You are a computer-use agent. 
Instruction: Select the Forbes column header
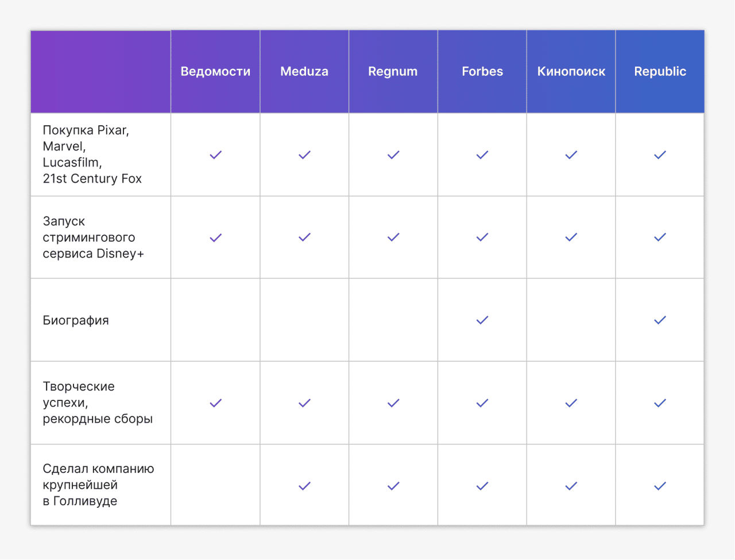pyautogui.click(x=482, y=72)
